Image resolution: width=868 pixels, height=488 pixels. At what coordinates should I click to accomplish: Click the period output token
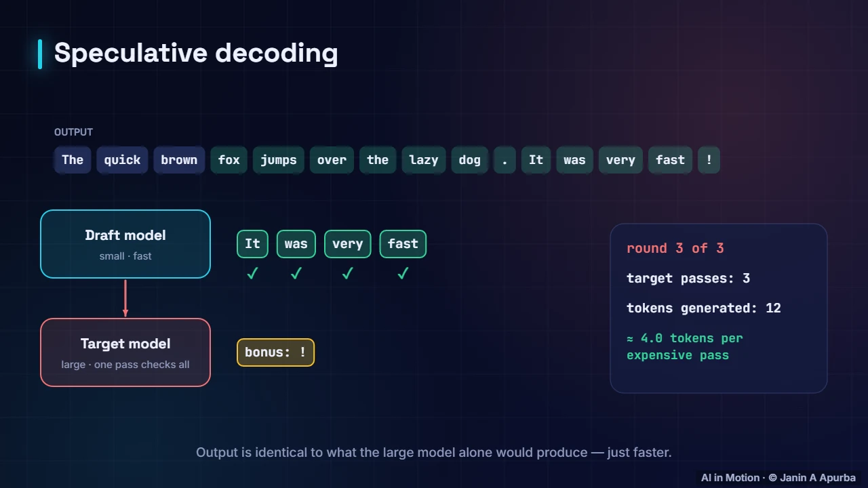tap(505, 160)
